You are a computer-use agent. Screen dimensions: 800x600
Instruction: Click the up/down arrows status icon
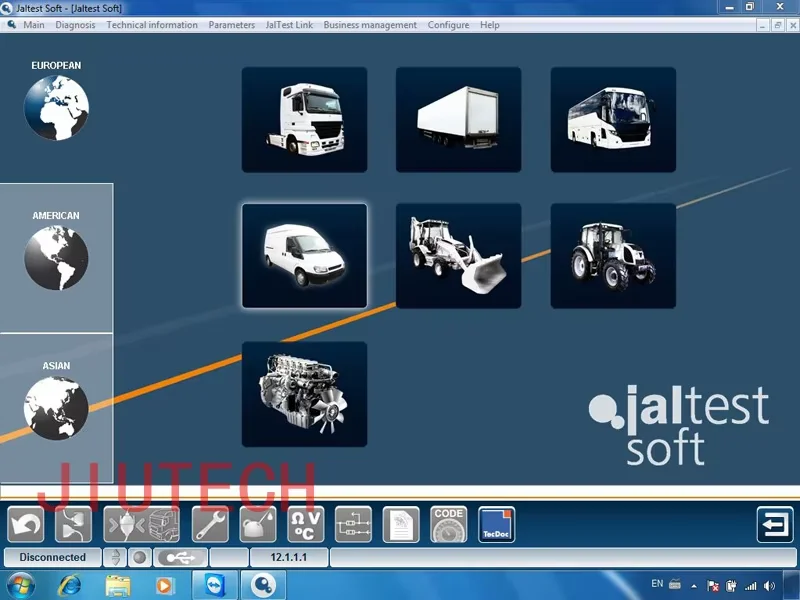click(x=115, y=557)
